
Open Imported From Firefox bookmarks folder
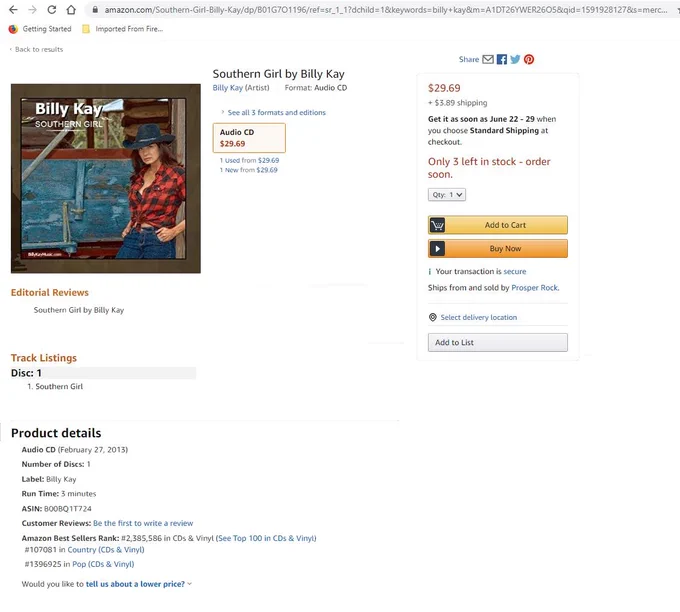(x=123, y=29)
